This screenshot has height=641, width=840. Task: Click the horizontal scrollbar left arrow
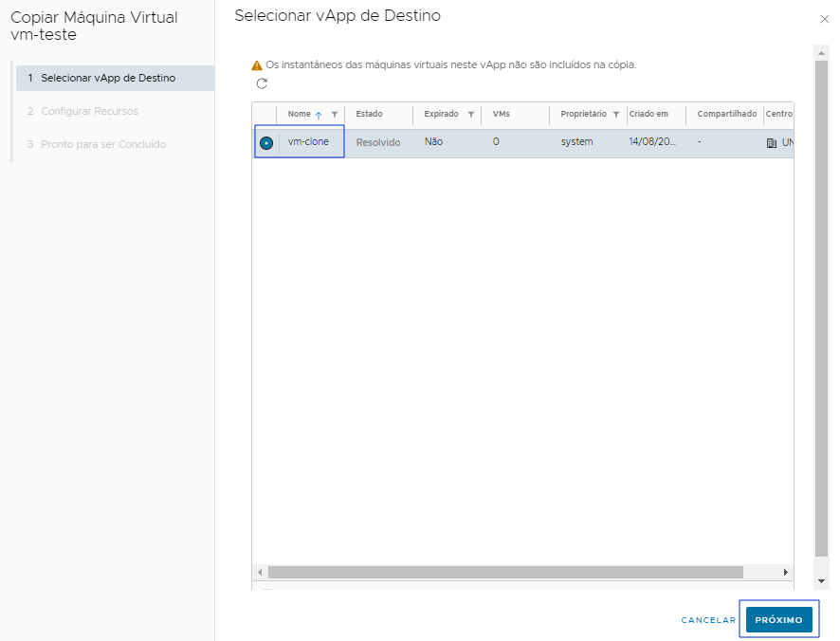260,573
